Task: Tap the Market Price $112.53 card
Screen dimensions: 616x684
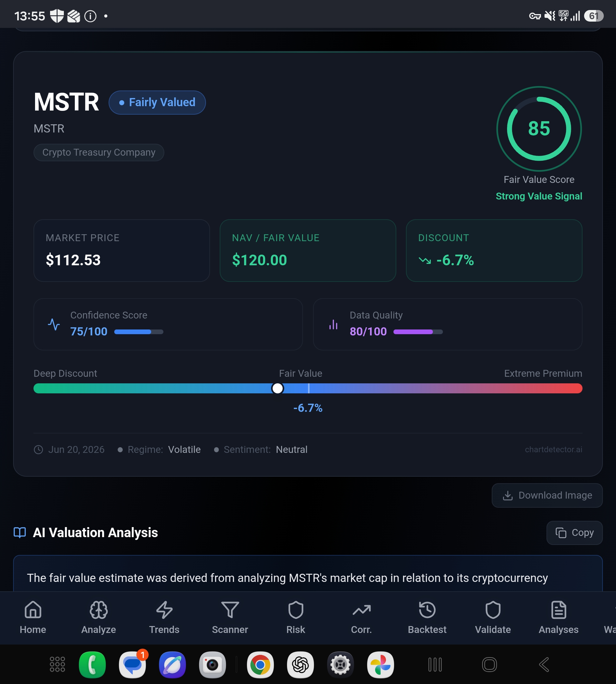Action: tap(121, 251)
